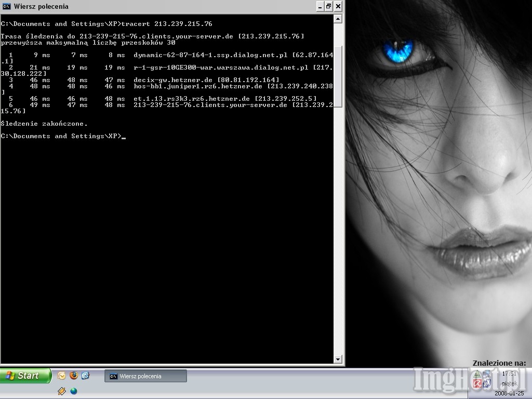532x399 pixels.
Task: Click the green triangle tray icon
Action: coord(477,374)
